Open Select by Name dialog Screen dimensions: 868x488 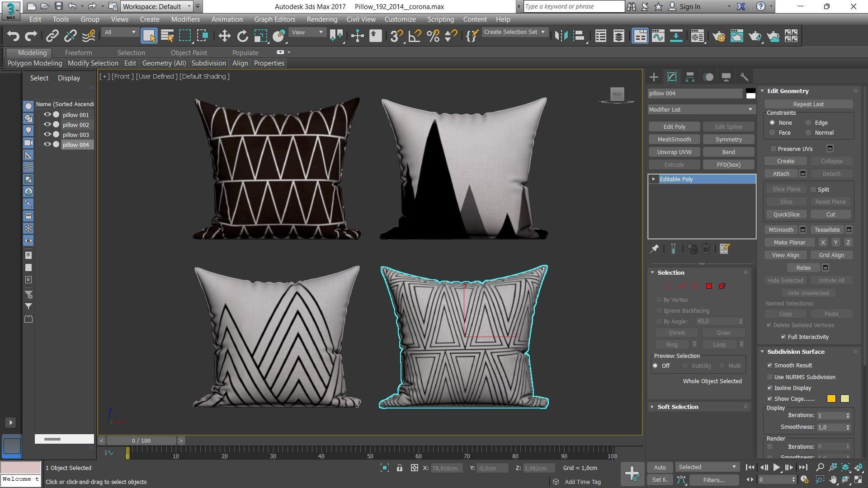pos(167,36)
